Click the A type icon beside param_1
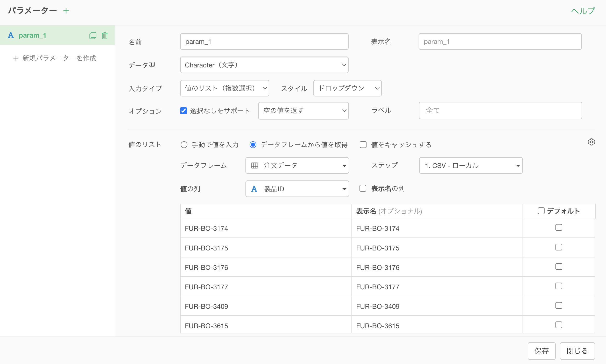Screen dimensions: 606x364 pyautogui.click(x=11, y=35)
